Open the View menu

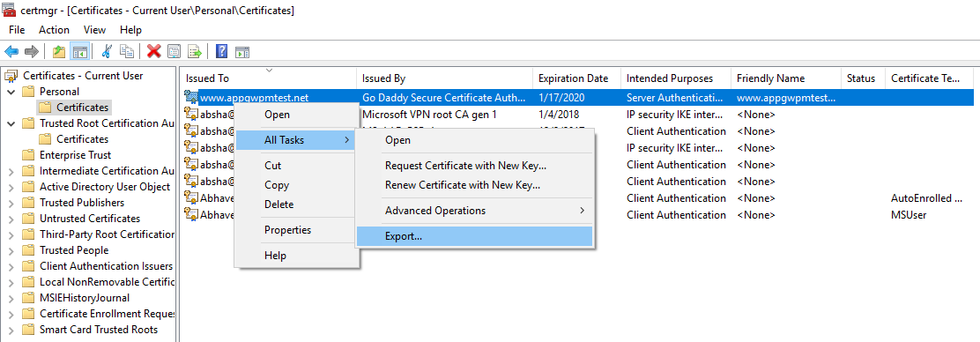coord(94,30)
